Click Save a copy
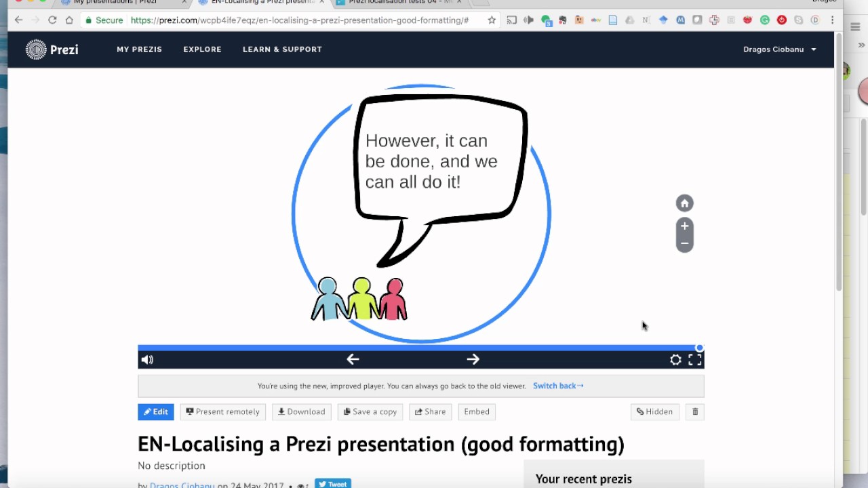 point(370,412)
